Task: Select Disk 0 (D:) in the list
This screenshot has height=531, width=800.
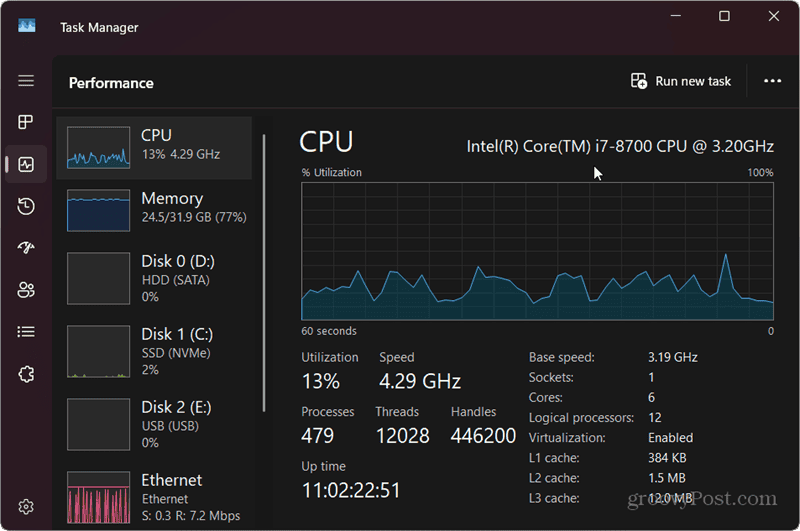Action: (154, 279)
